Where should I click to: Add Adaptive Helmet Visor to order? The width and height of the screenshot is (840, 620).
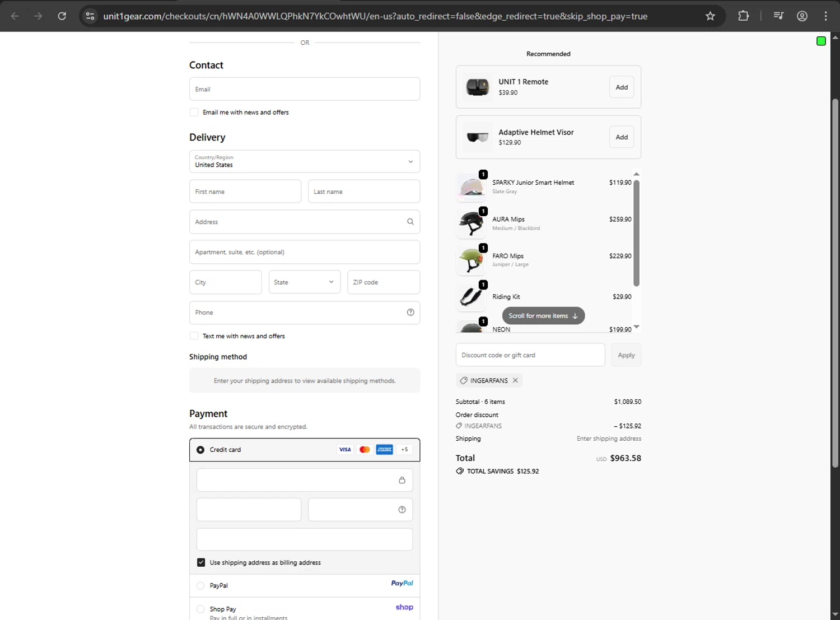pyautogui.click(x=622, y=137)
